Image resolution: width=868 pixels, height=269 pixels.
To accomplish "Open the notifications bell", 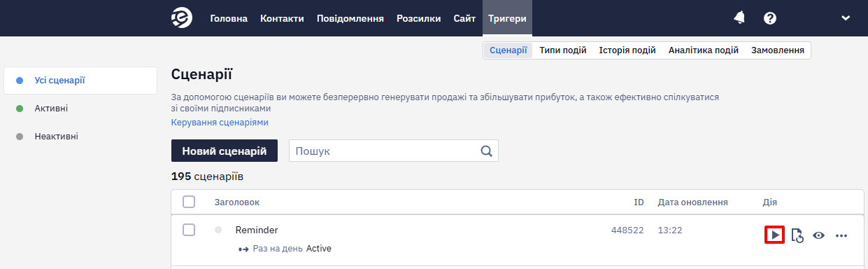I will point(739,18).
